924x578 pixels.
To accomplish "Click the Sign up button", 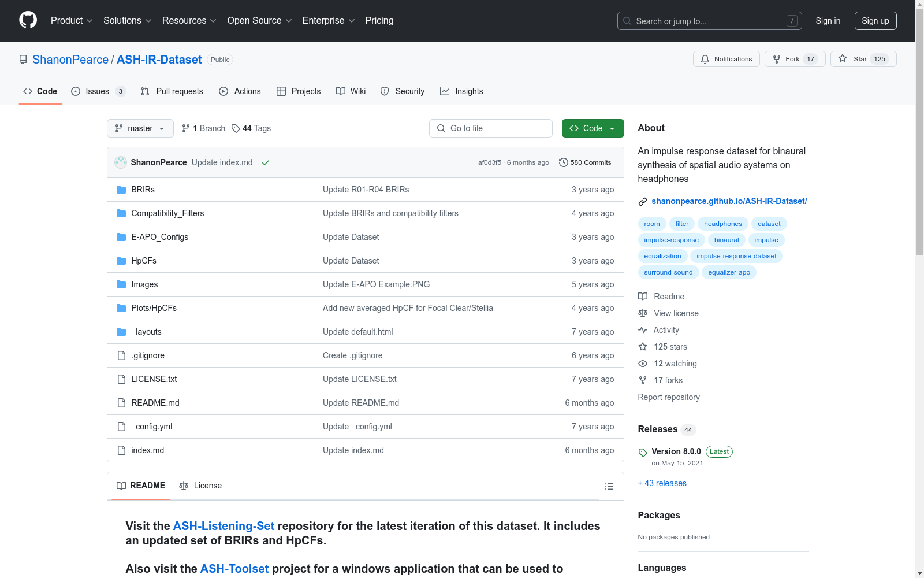I will pyautogui.click(x=875, y=21).
